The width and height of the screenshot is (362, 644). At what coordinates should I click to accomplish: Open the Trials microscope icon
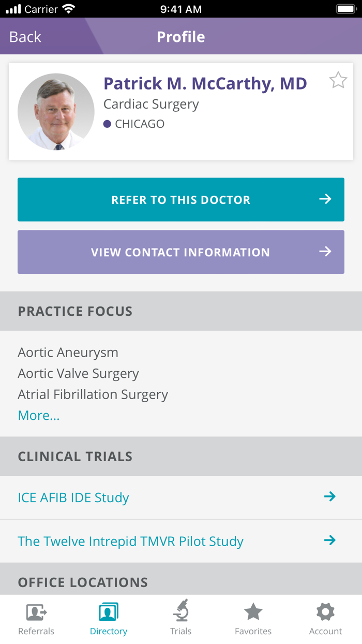coord(181,610)
